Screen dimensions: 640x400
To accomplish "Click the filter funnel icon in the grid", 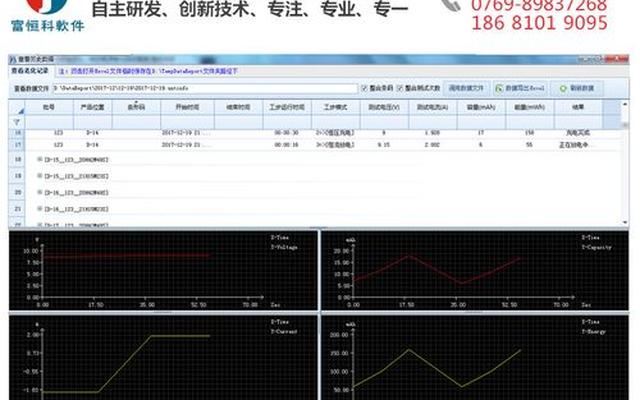I will coord(17,122).
